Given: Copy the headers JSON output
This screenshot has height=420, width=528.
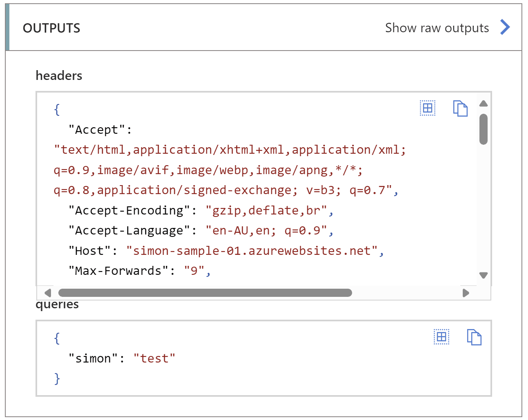Looking at the screenshot, I should pos(460,108).
